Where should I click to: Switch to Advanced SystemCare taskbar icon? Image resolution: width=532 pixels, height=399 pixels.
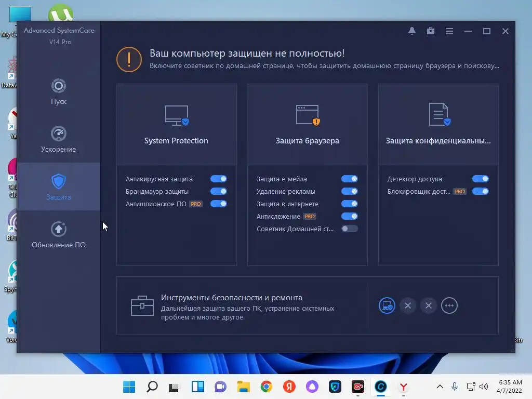click(x=381, y=387)
